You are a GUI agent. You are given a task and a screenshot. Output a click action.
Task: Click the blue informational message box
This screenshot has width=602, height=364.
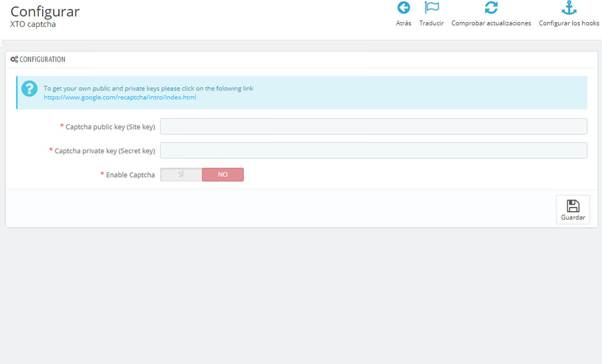[301, 92]
